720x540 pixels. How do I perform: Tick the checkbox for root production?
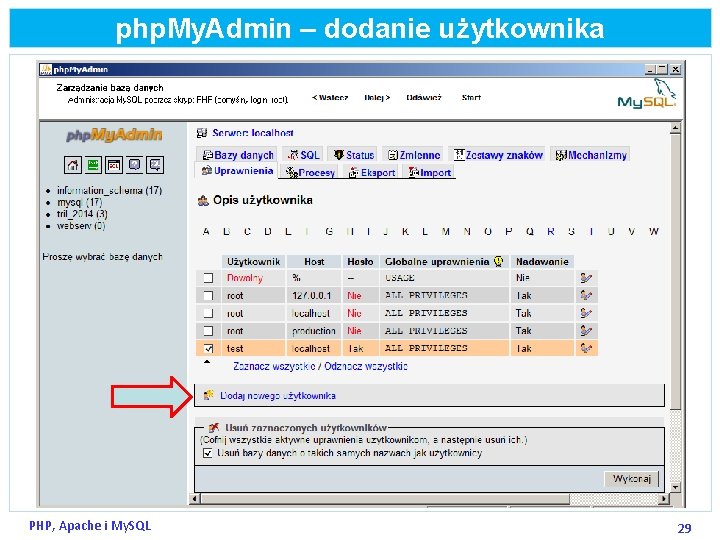point(208,331)
